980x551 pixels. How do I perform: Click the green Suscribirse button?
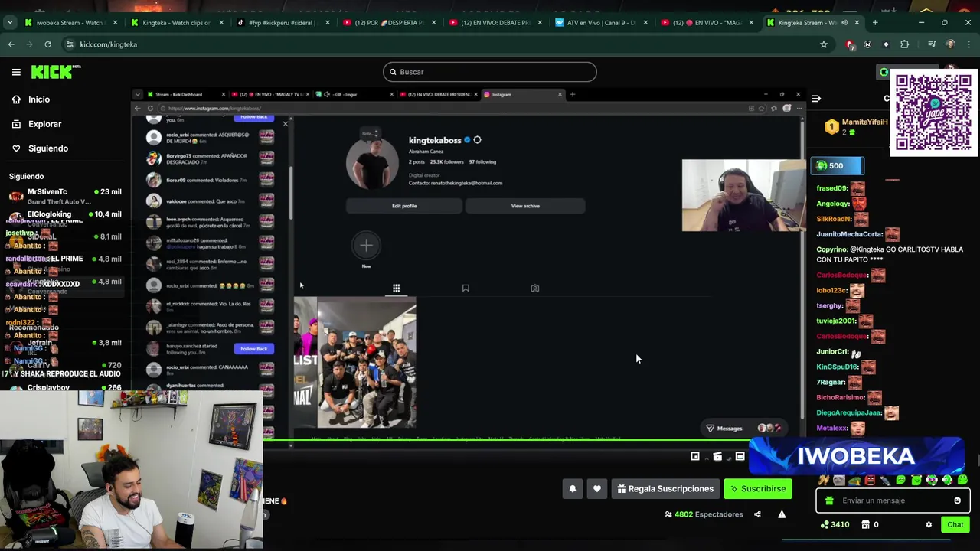pos(758,489)
